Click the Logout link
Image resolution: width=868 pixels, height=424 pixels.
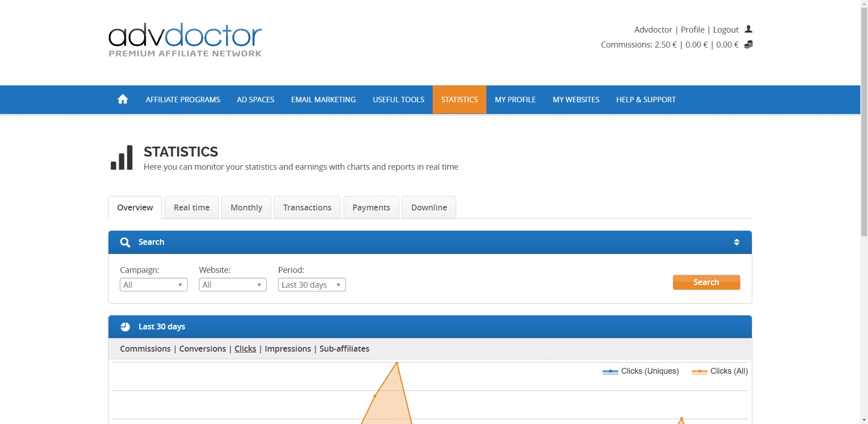726,30
